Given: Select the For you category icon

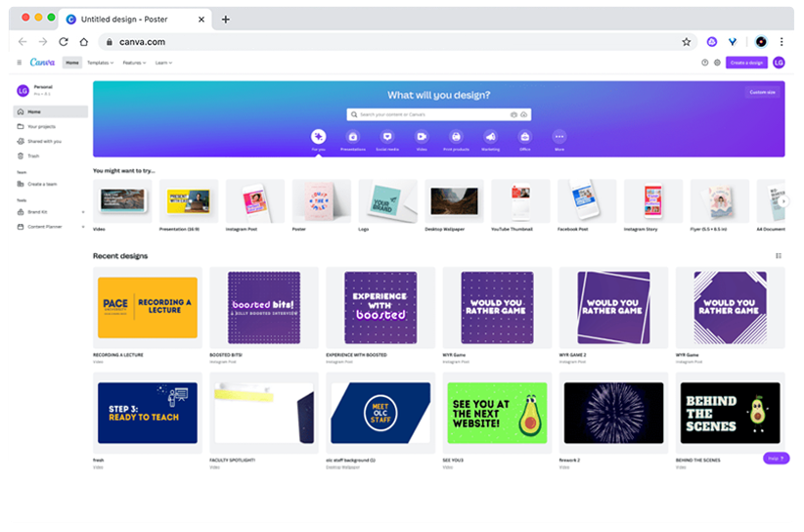Looking at the screenshot, I should coord(319,136).
